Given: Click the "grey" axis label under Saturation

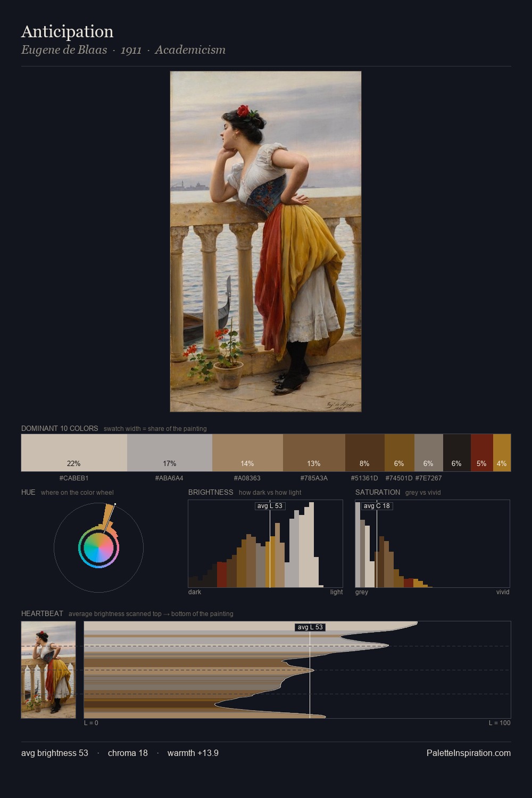Looking at the screenshot, I should point(362,592).
